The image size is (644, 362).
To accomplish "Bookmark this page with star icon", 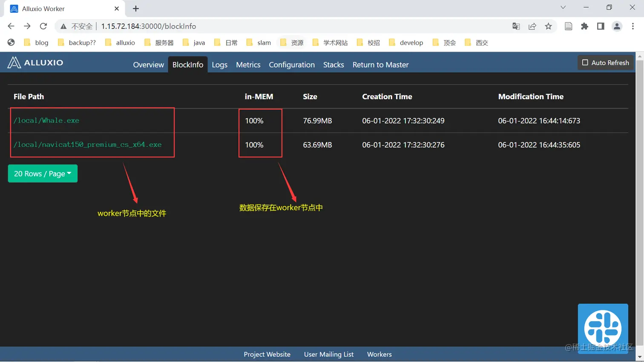I will 549,26.
